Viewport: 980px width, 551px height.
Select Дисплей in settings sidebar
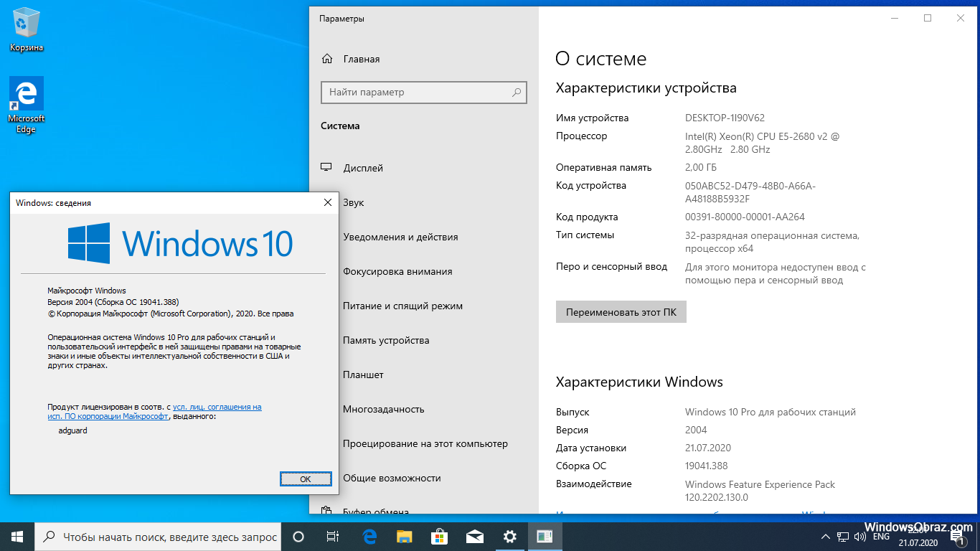(x=363, y=168)
